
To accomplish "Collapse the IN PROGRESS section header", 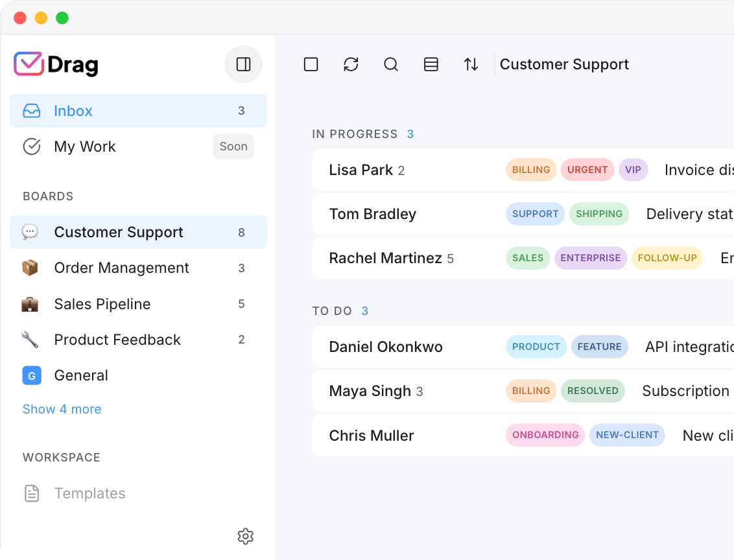I will (x=363, y=134).
